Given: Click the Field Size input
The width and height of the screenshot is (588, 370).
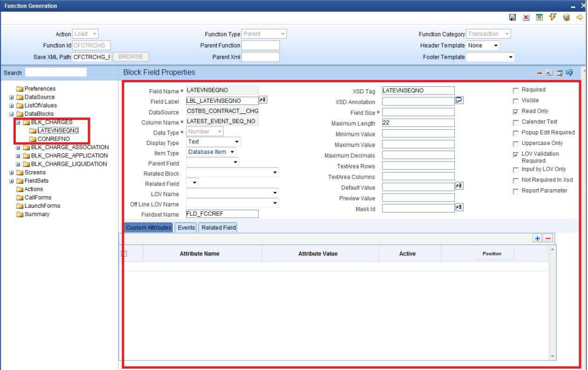Looking at the screenshot, I should [418, 112].
